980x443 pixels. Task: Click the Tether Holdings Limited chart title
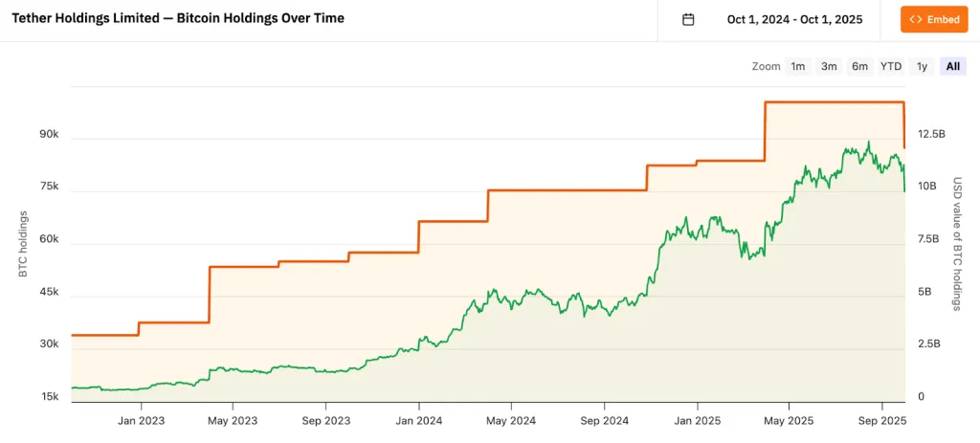[178, 18]
